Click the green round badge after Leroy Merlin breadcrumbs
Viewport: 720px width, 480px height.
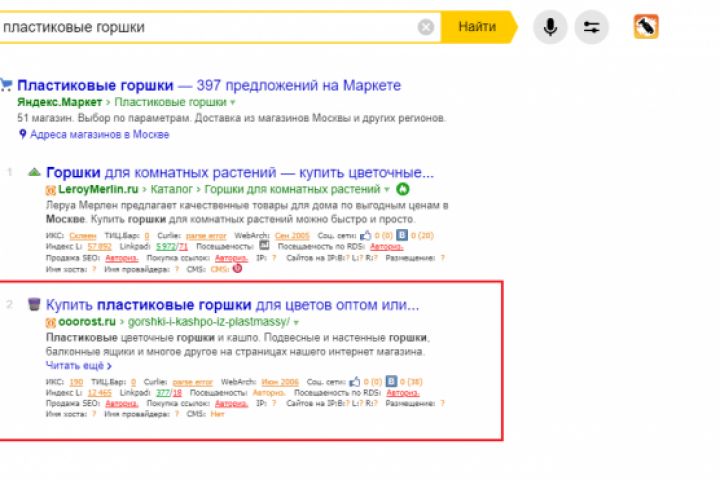(x=403, y=189)
